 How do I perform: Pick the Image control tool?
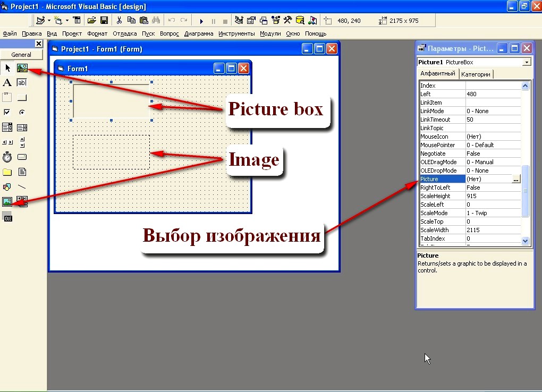click(x=7, y=201)
